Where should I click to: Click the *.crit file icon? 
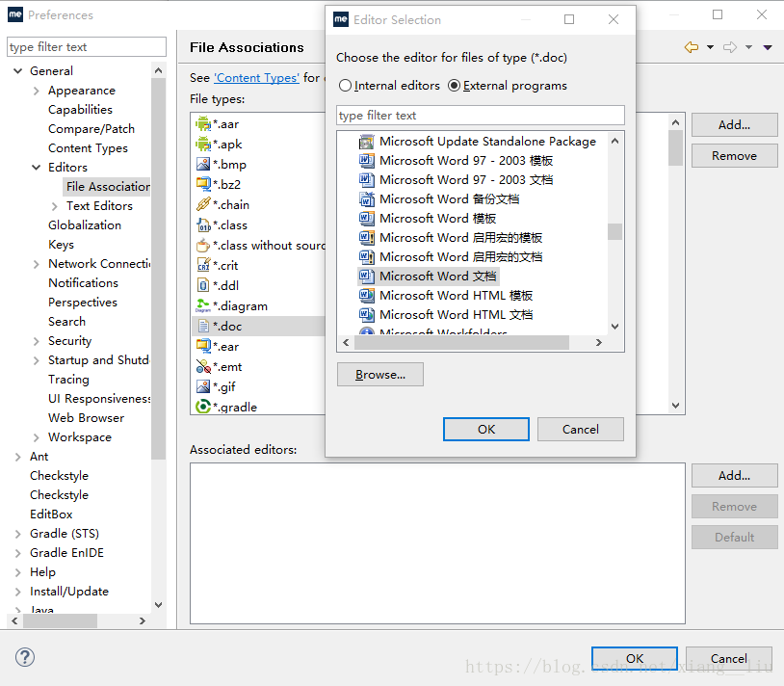pyautogui.click(x=203, y=265)
